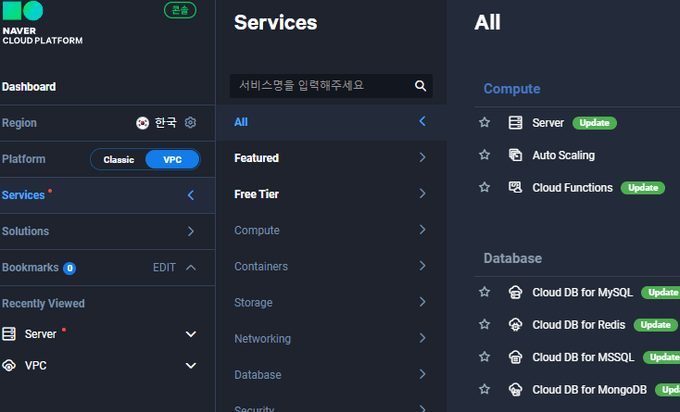Select the Compute category
This screenshot has height=412, width=680.
click(x=257, y=231)
